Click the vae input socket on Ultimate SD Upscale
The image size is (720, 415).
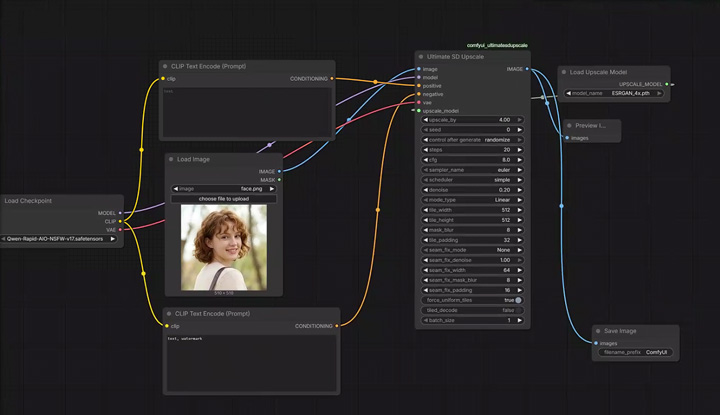click(419, 102)
